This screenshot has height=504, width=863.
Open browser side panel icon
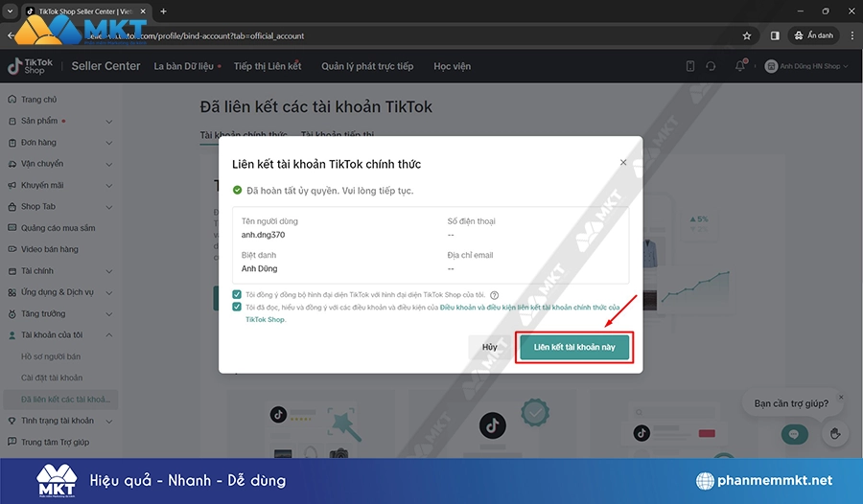tap(775, 35)
